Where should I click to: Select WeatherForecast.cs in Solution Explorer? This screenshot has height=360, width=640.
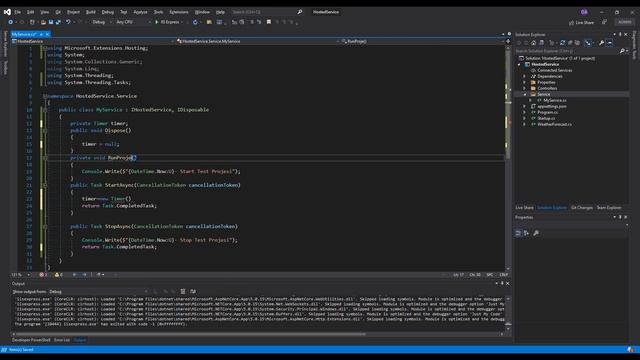point(554,124)
